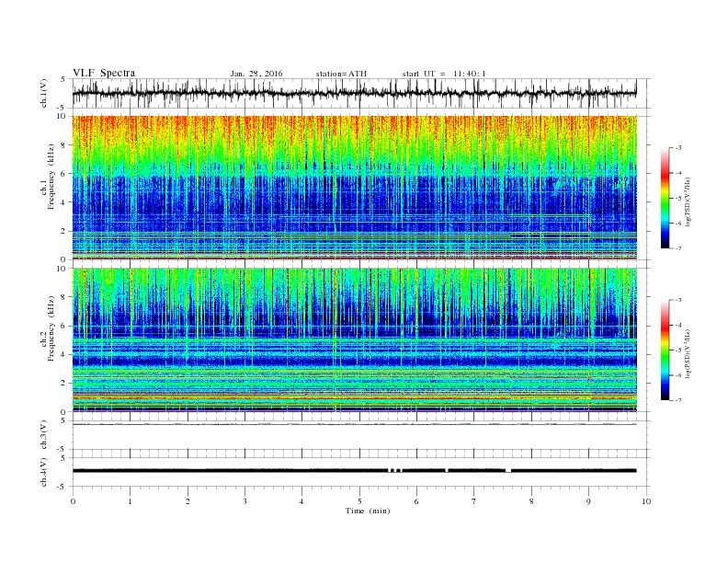
Task: Click the "ch.1(V)" axis label
Action: click(44, 93)
